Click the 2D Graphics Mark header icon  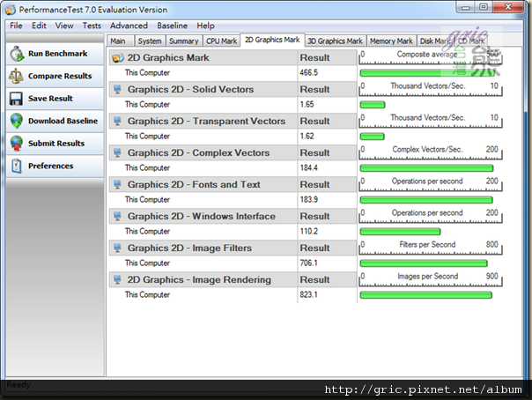118,57
